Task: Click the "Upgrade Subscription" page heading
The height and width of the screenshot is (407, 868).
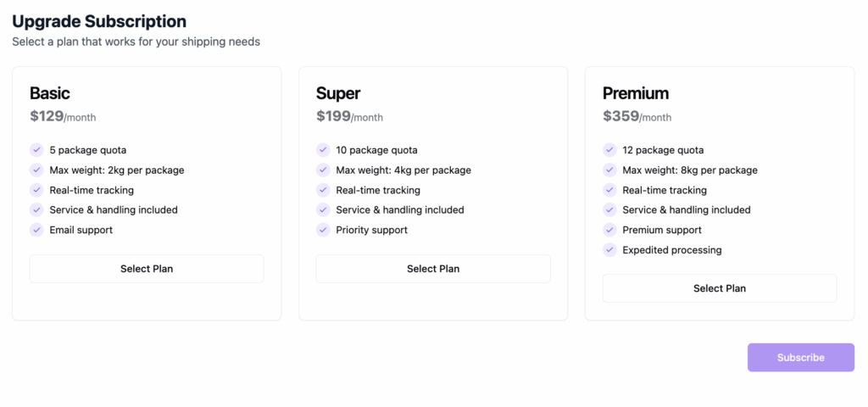Action: click(x=99, y=21)
